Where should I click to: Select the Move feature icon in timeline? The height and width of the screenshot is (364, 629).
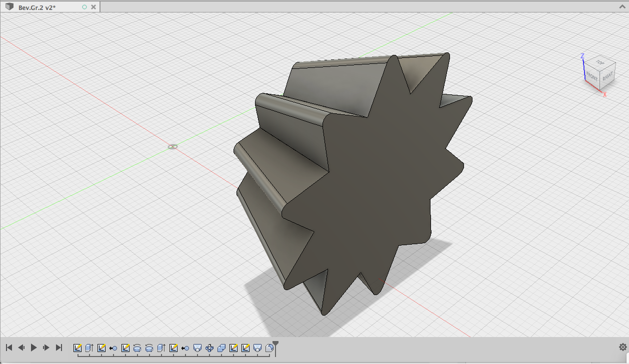(209, 348)
